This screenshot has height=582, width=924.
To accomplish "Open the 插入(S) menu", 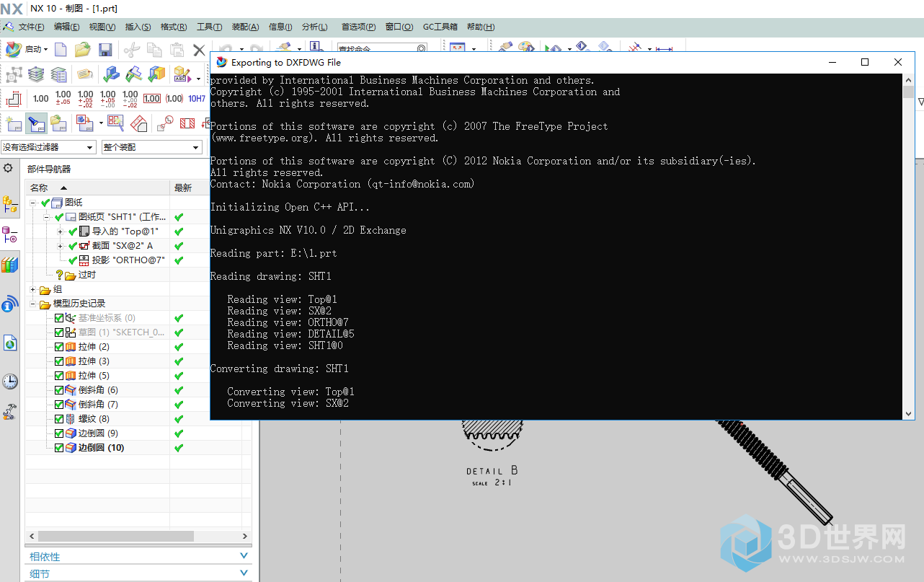I will pos(138,27).
